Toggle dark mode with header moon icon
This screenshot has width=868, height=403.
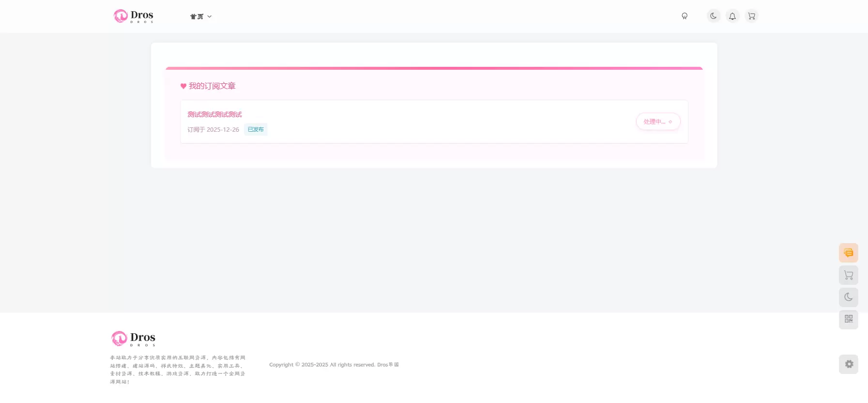tap(714, 16)
